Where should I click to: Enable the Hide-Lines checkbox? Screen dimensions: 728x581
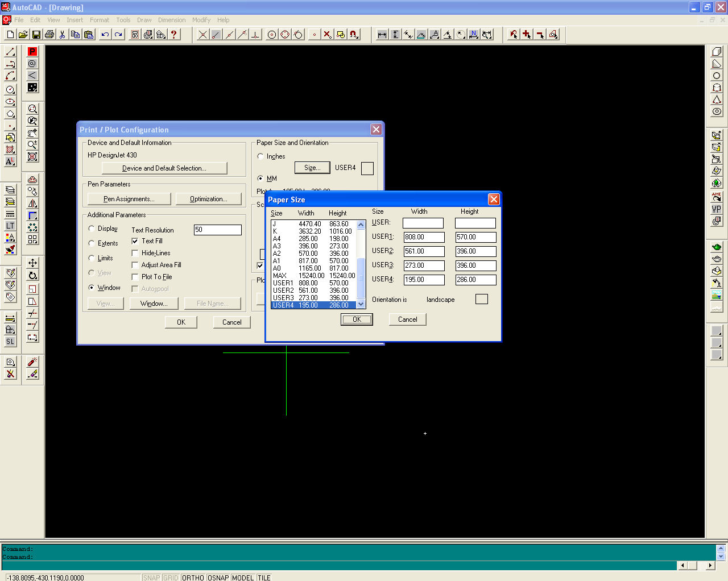coord(135,253)
